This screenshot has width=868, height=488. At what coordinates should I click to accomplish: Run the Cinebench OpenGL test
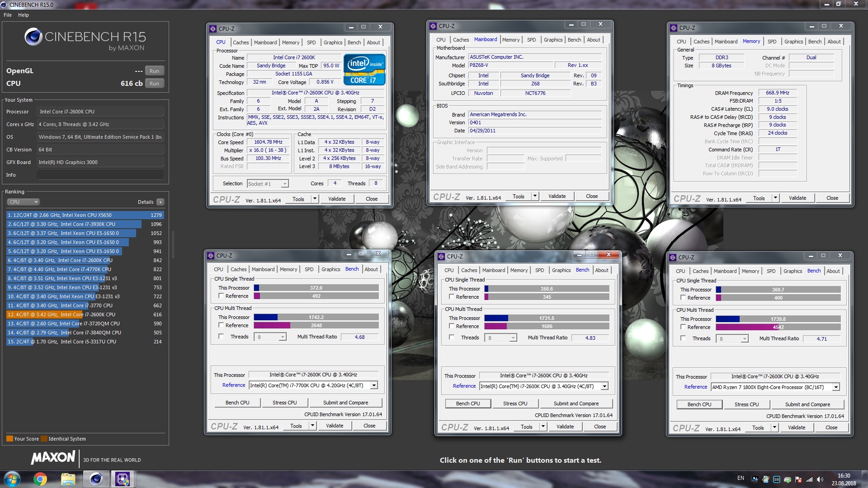pos(154,71)
